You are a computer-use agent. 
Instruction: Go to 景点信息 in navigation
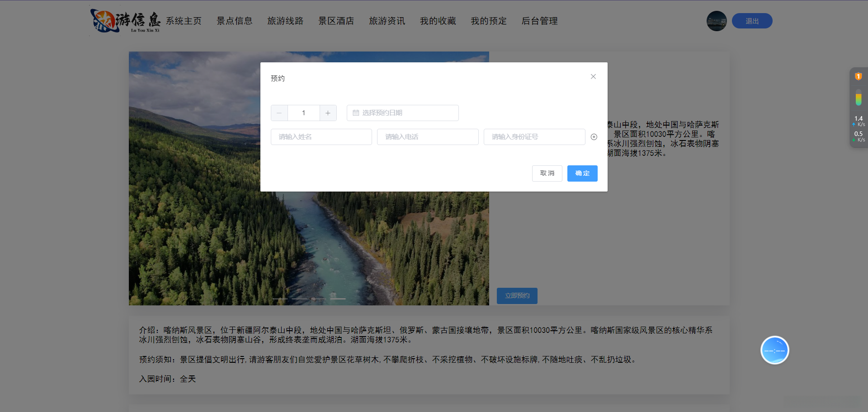(235, 21)
